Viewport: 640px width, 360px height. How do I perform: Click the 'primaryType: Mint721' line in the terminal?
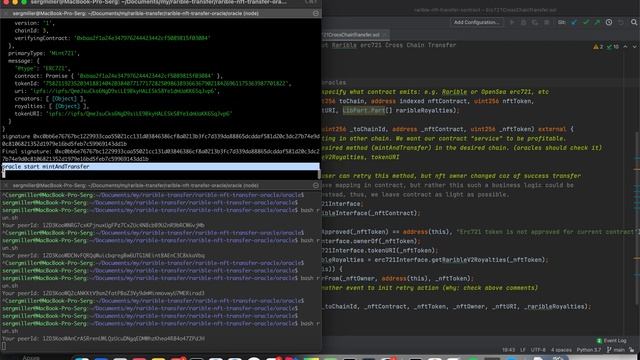44,53
